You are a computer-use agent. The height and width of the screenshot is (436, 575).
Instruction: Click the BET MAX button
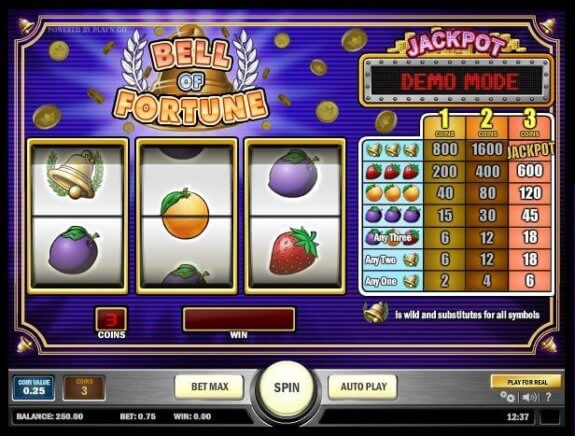(209, 387)
